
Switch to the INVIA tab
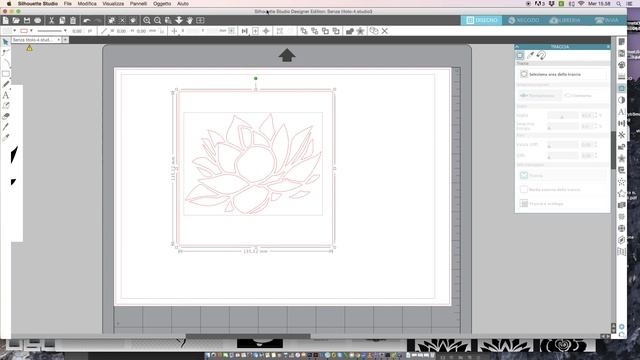607,20
